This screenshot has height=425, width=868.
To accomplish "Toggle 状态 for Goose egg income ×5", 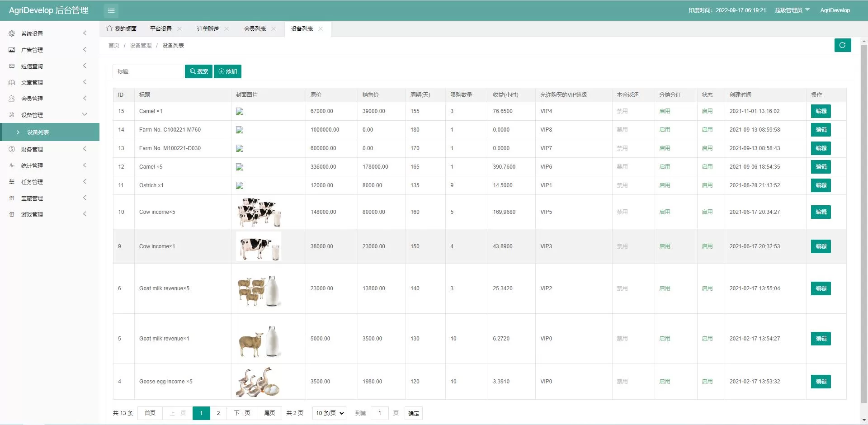I will (707, 382).
